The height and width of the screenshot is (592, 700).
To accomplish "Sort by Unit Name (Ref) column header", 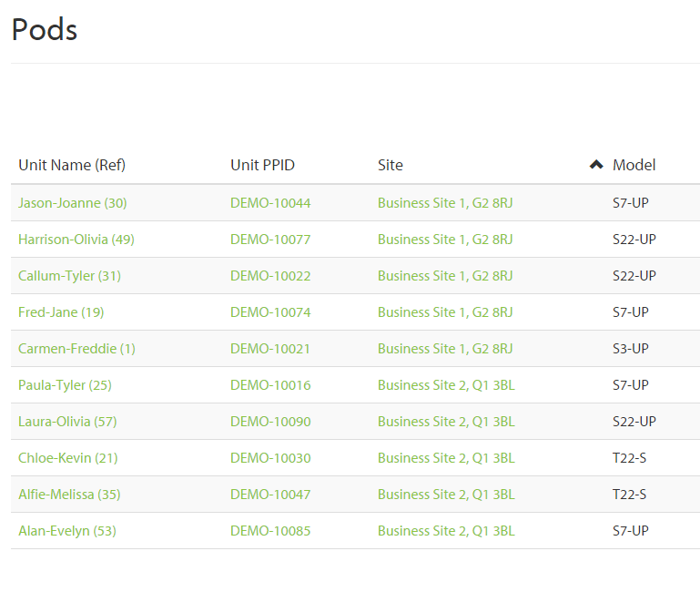I will click(x=72, y=166).
